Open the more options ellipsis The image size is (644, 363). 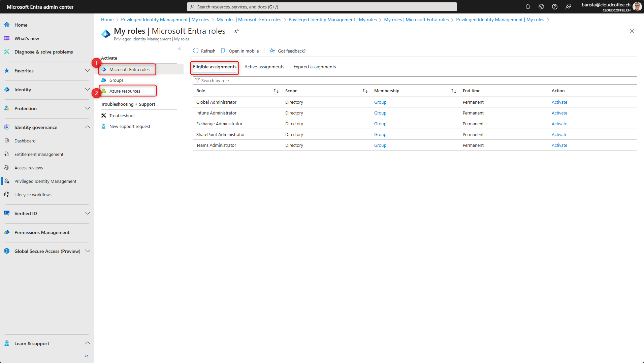pyautogui.click(x=247, y=31)
